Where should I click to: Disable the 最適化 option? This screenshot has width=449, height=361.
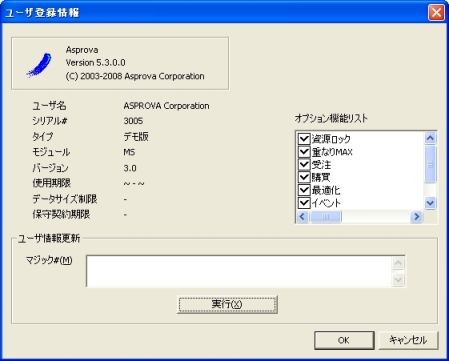(x=304, y=190)
